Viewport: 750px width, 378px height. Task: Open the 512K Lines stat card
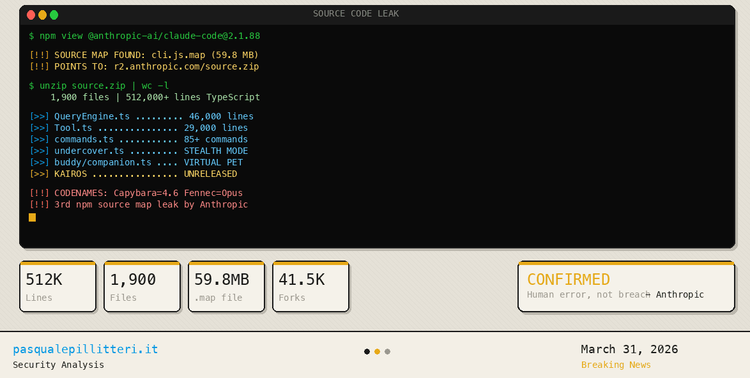(57, 286)
